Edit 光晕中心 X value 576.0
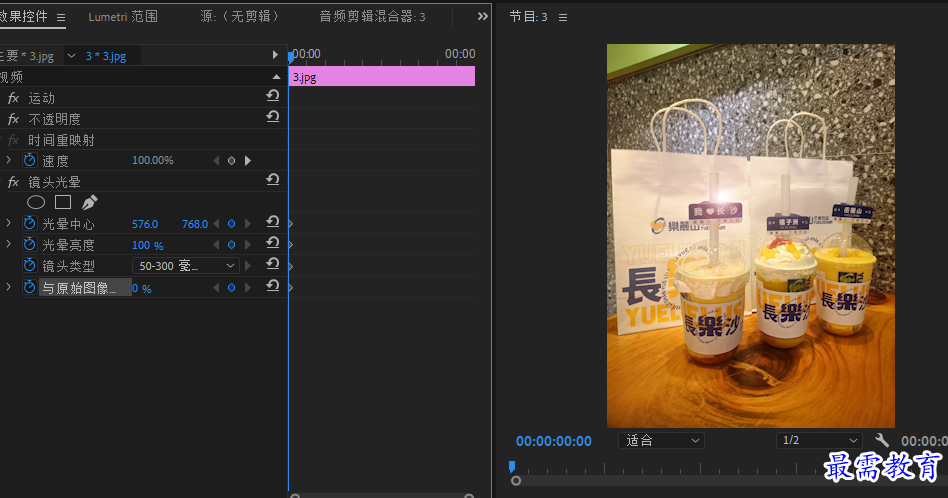 click(x=145, y=224)
